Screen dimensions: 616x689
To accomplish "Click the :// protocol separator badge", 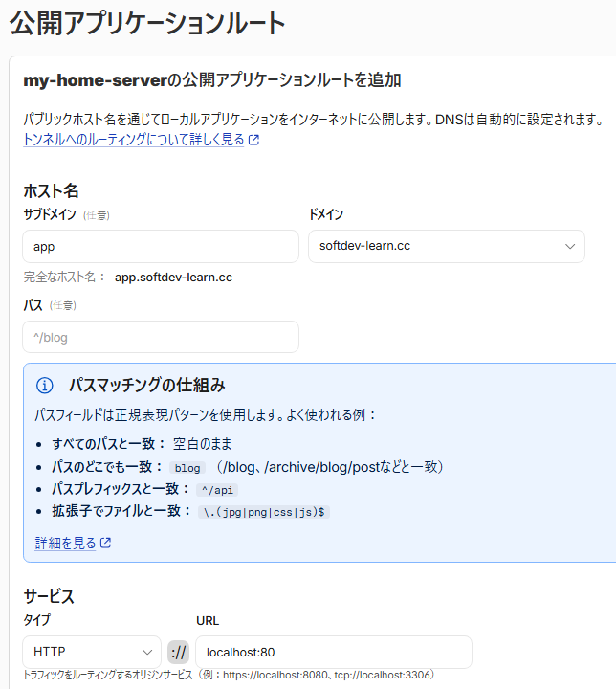I will pos(178,652).
